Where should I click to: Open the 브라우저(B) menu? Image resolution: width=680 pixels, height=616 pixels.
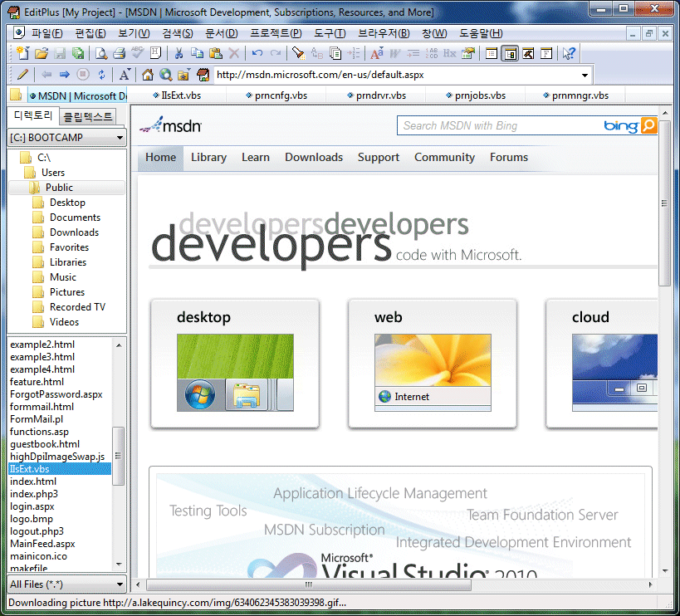point(384,33)
